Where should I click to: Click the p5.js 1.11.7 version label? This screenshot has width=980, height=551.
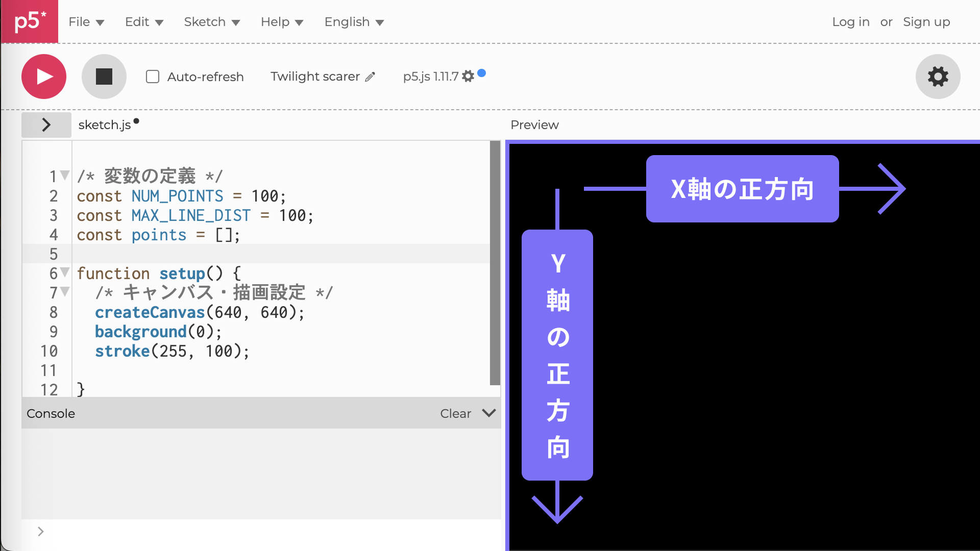(x=431, y=77)
